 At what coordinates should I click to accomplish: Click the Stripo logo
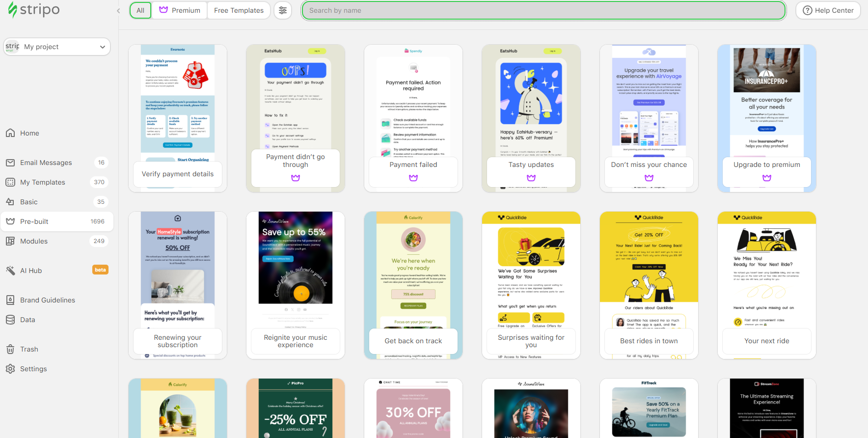pos(33,10)
